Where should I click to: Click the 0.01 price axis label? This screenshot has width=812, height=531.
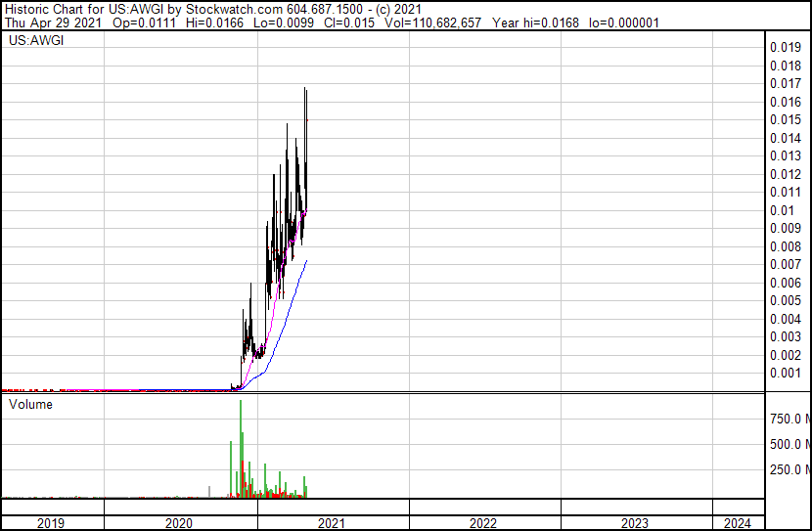782,210
